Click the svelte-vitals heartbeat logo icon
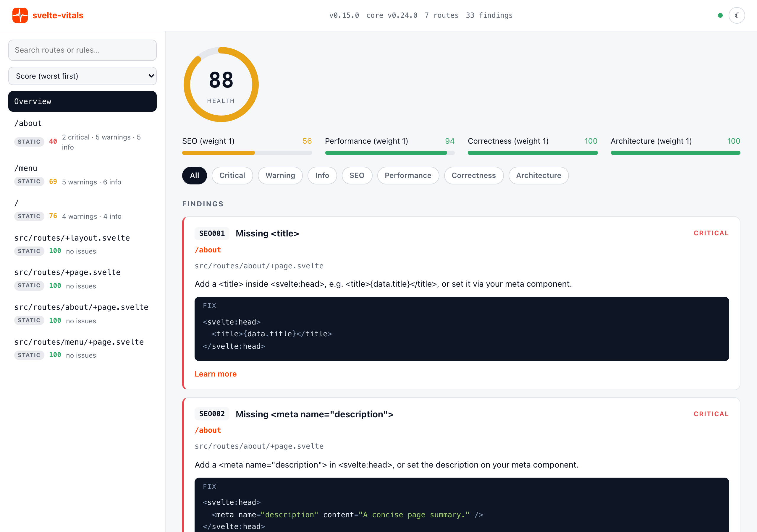 point(20,15)
